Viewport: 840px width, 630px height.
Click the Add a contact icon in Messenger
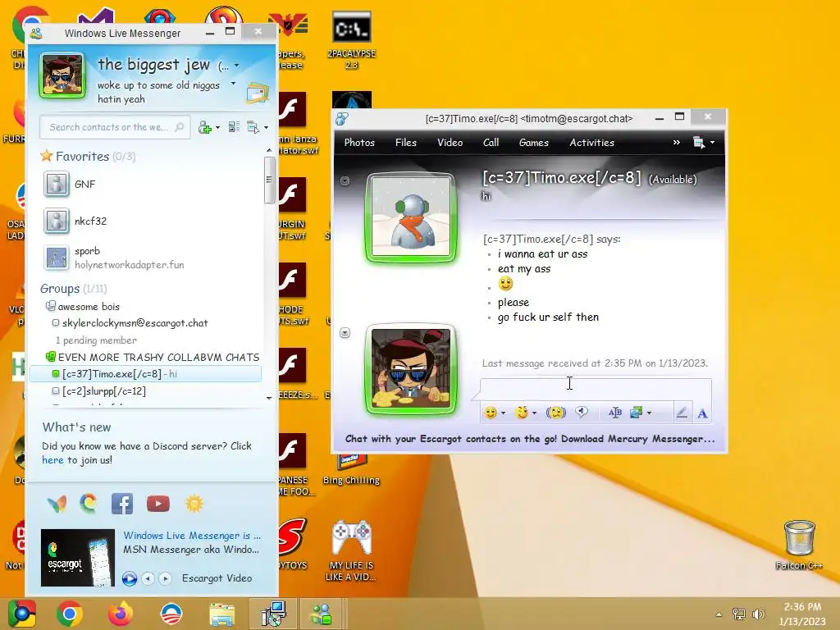[x=204, y=127]
